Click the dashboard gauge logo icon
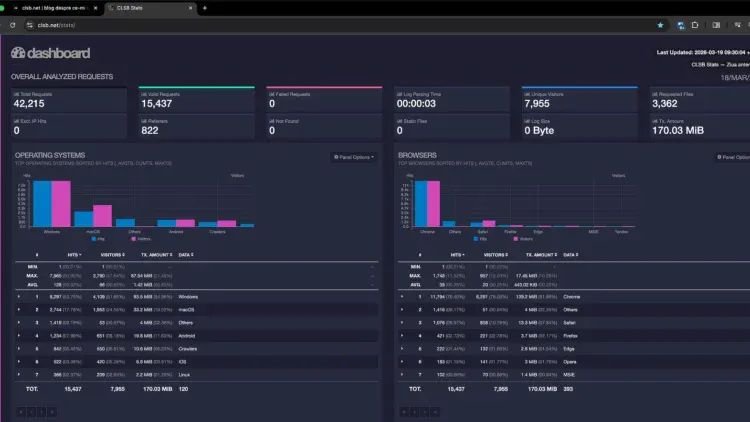The width and height of the screenshot is (750, 422). [x=17, y=53]
